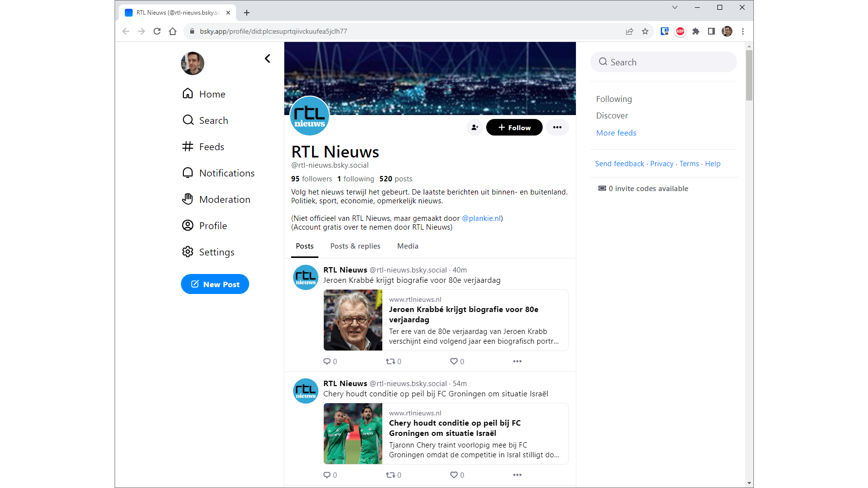Go back in the browser
Viewport: 868px width, 488px height.
(126, 31)
